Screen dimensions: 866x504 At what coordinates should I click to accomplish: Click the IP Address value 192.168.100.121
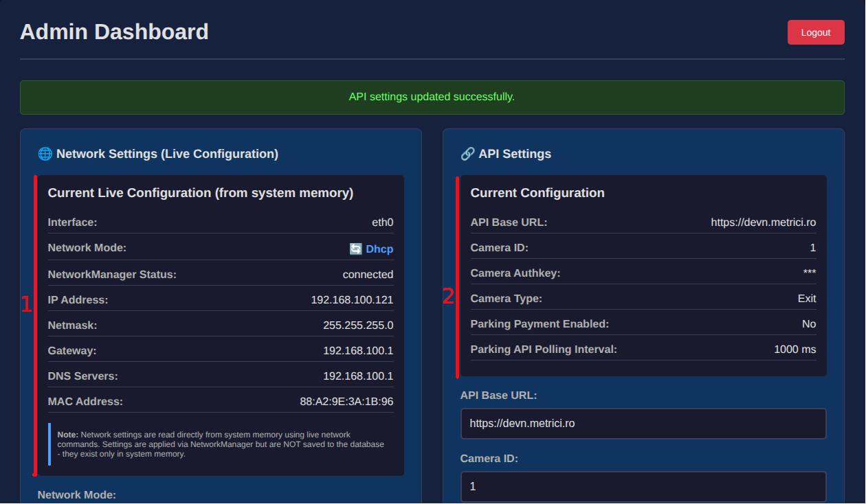352,300
